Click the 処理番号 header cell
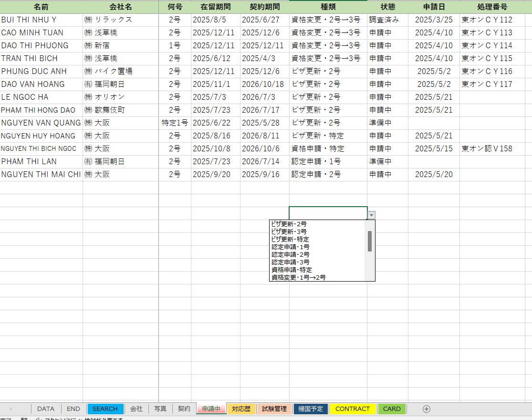The image size is (532, 420). coord(492,7)
